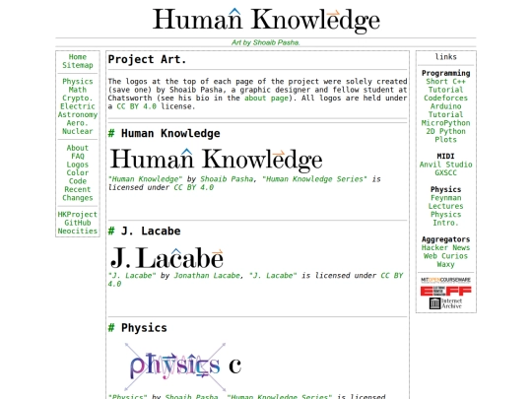Open the CC BY 4.0 link in the intro paragraph
The height and width of the screenshot is (399, 532).
[136, 106]
